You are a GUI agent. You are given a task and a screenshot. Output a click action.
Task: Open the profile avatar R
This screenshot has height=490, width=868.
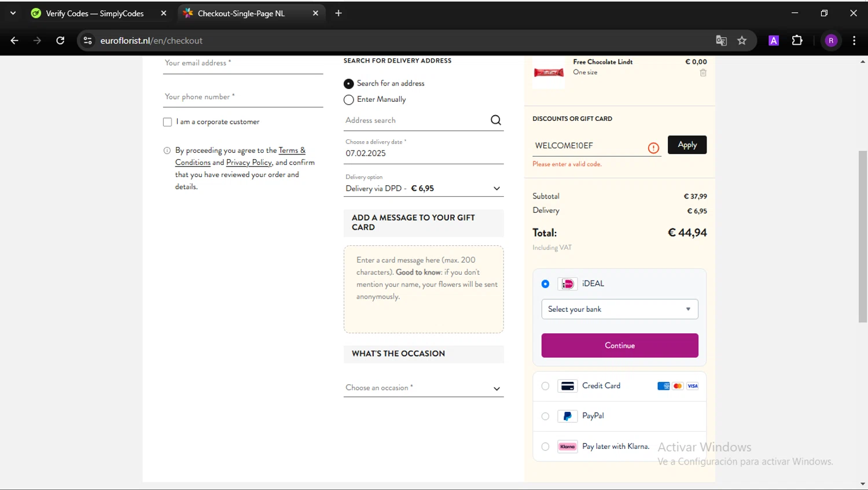(x=831, y=40)
